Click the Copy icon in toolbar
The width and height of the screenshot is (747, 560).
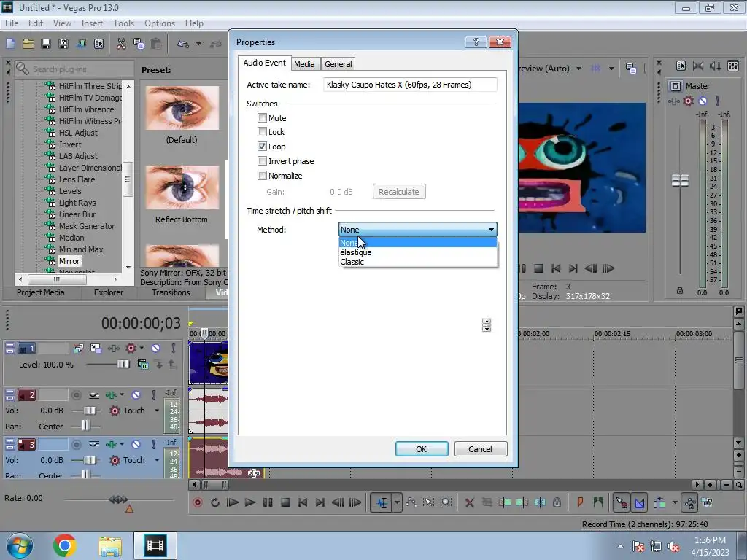[139, 44]
